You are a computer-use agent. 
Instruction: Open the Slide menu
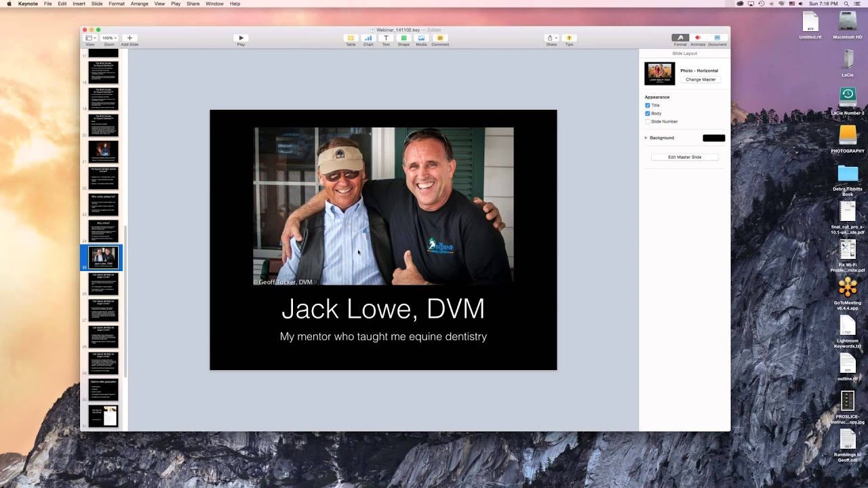[97, 3]
